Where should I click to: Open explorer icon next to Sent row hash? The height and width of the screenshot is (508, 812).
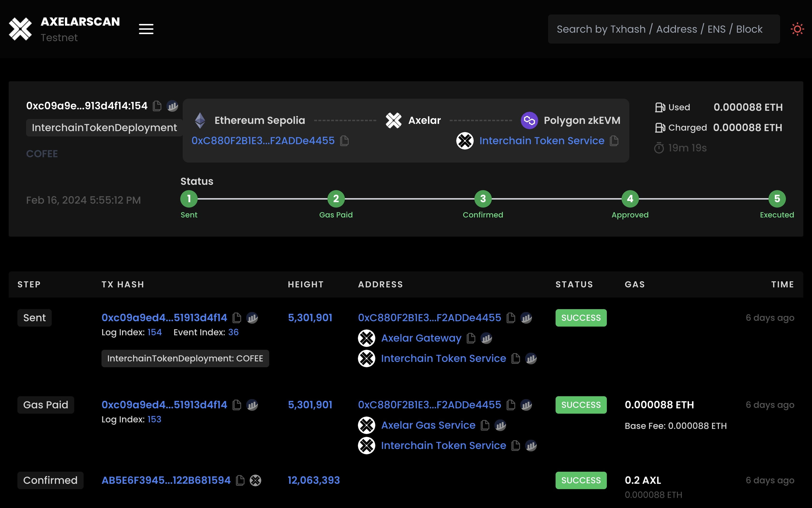[252, 318]
